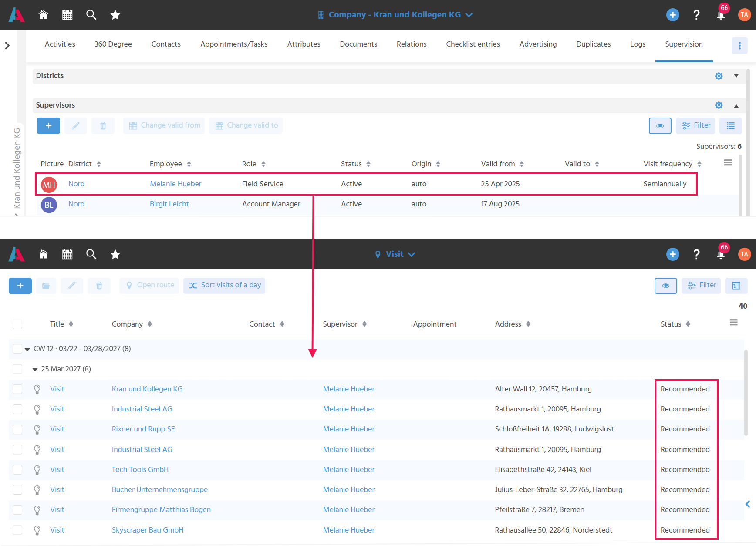Open the 360 Degree tab
Image resolution: width=756 pixels, height=546 pixels.
(113, 44)
